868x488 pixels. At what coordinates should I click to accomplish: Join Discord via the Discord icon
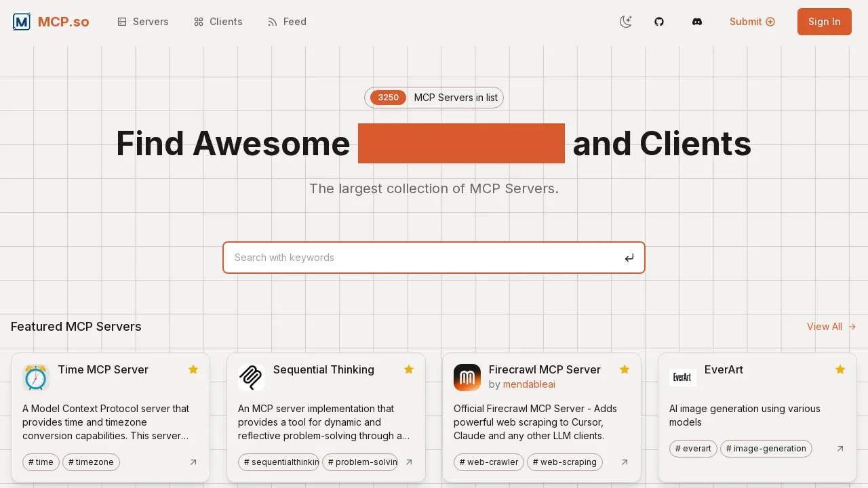coord(697,22)
